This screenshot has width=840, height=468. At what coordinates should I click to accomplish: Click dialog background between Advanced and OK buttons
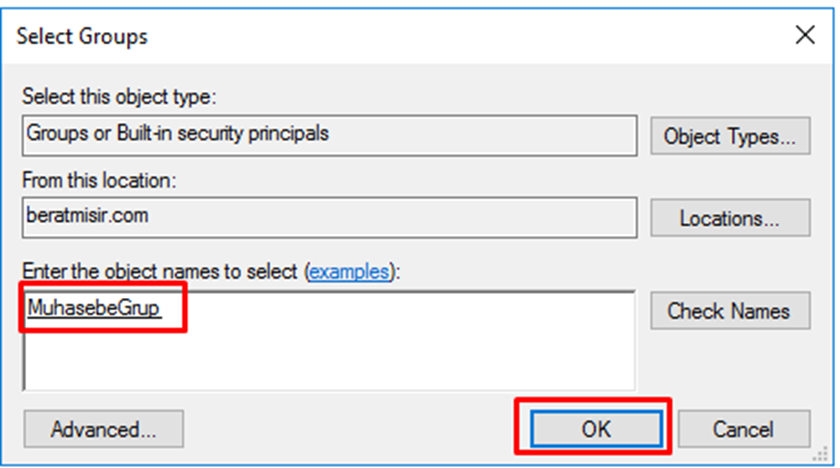[x=350, y=429]
